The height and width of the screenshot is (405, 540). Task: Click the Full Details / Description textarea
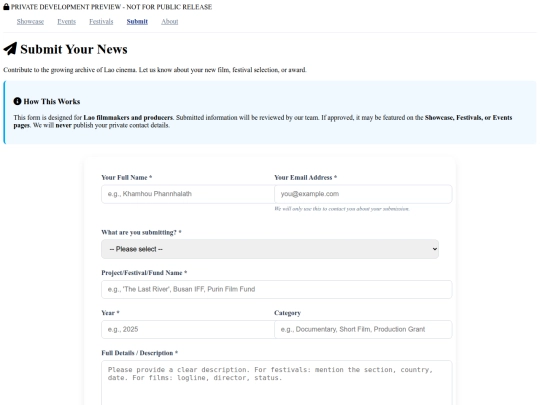pos(277,383)
